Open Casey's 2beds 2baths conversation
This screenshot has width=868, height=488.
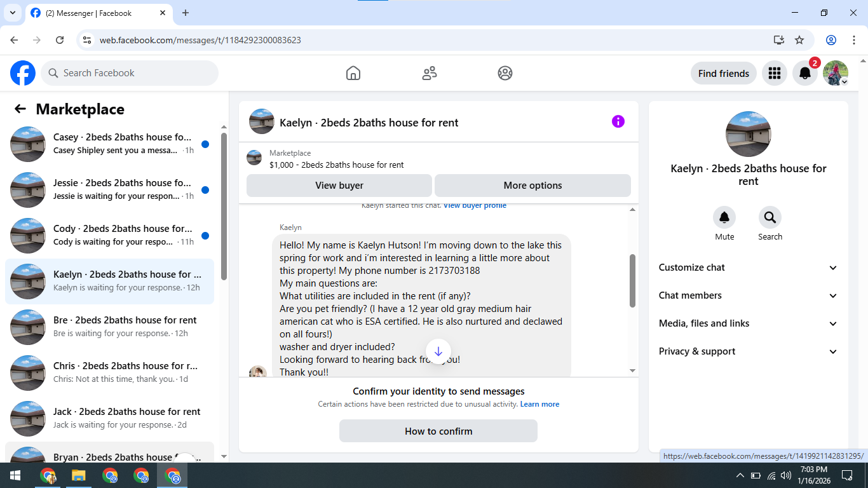click(109, 144)
